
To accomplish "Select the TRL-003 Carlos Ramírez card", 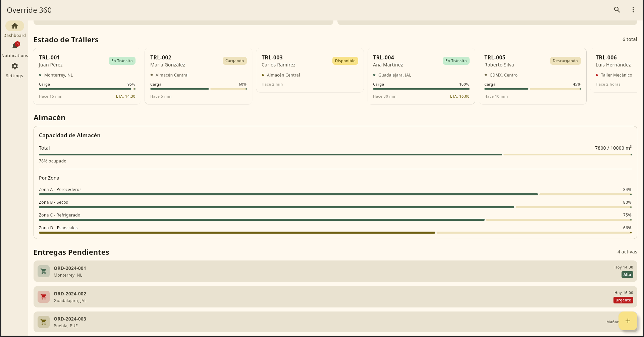I will click(x=310, y=70).
